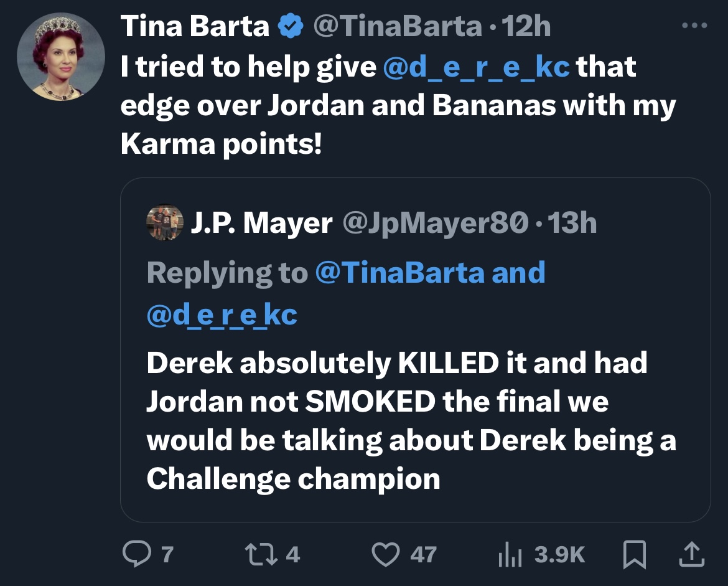The height and width of the screenshot is (586, 728).
Task: Share the tweet via the upload icon
Action: click(x=692, y=554)
